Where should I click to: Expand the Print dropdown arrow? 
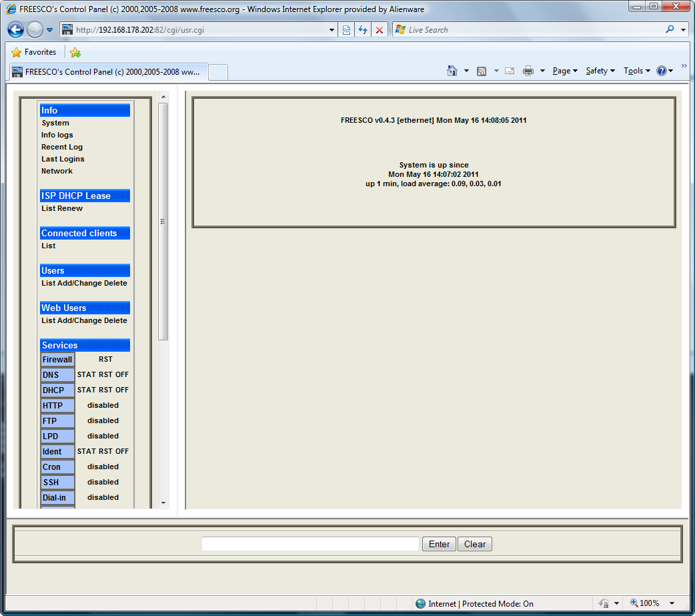tap(542, 71)
